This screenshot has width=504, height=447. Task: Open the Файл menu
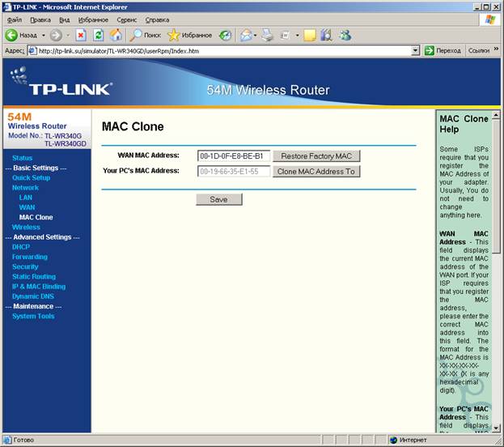[x=15, y=20]
